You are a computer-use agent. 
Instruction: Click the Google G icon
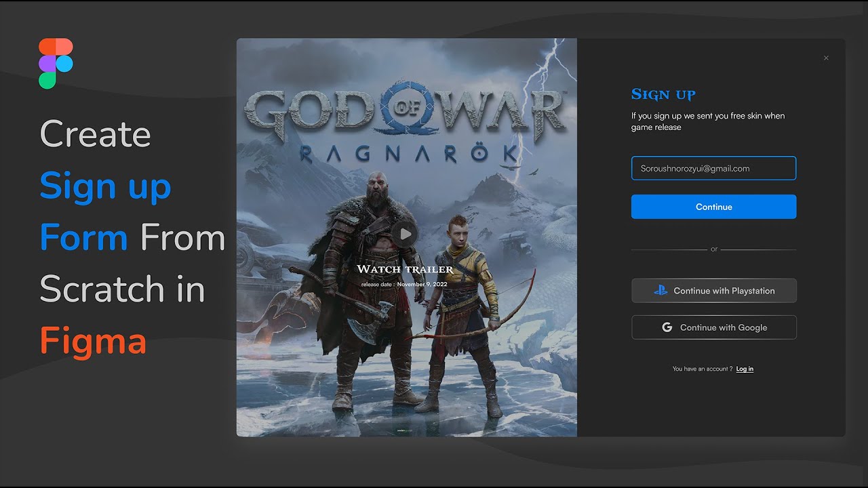pyautogui.click(x=667, y=327)
